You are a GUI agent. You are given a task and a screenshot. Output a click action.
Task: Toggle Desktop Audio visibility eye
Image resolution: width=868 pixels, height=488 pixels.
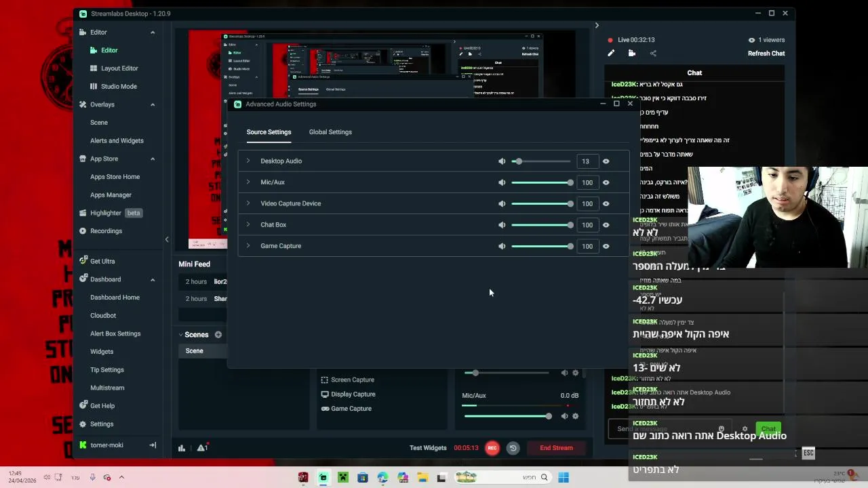[606, 161]
